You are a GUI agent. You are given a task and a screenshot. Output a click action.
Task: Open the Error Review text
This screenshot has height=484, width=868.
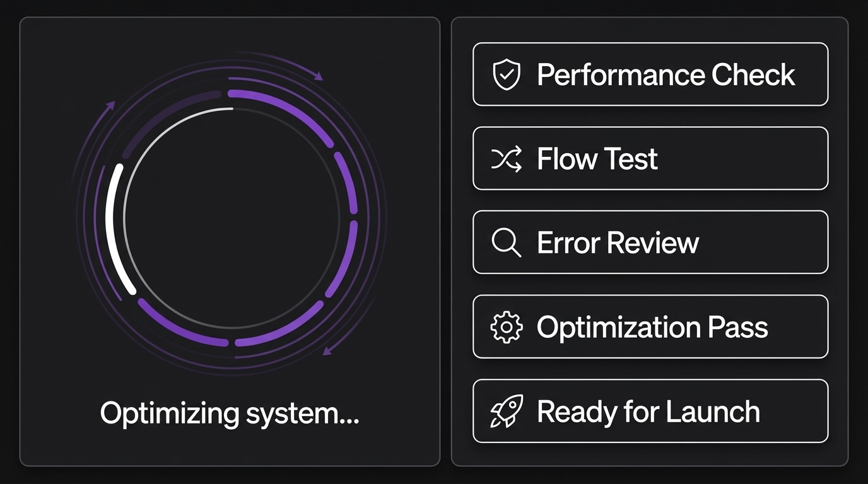point(618,243)
